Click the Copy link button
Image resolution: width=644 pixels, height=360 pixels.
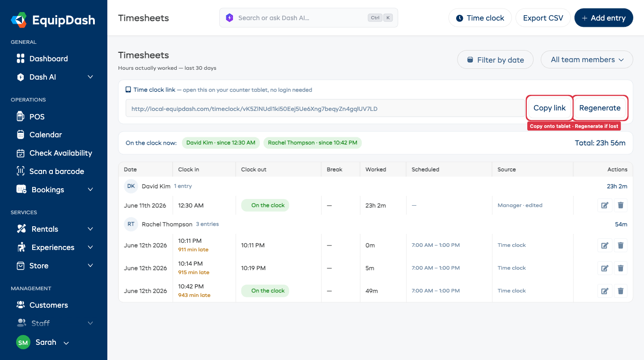[x=550, y=108]
